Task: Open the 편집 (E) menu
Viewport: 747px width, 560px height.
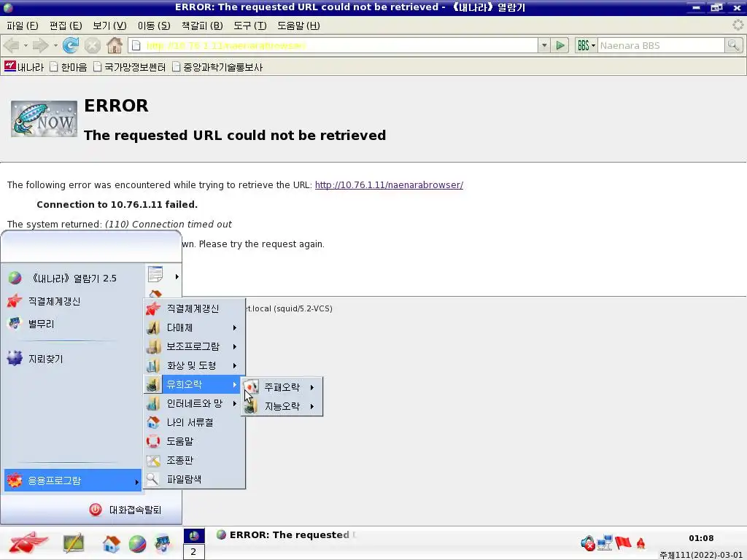Action: tap(66, 26)
